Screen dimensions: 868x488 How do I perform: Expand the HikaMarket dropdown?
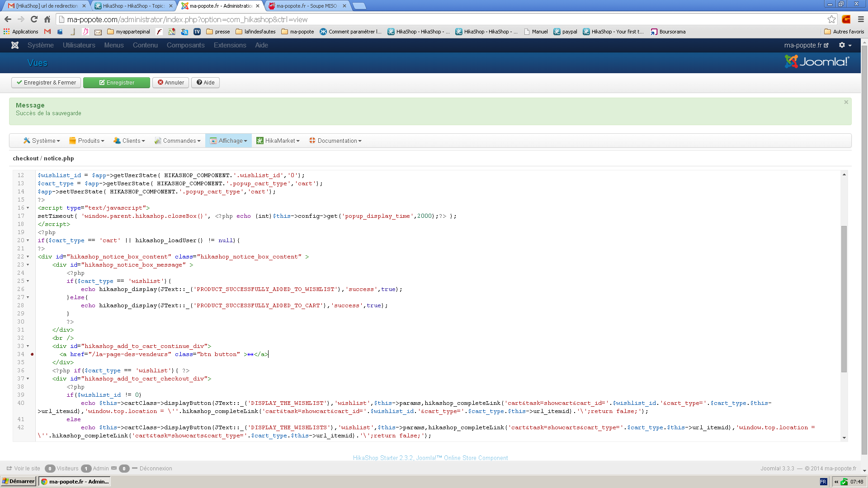(x=278, y=141)
